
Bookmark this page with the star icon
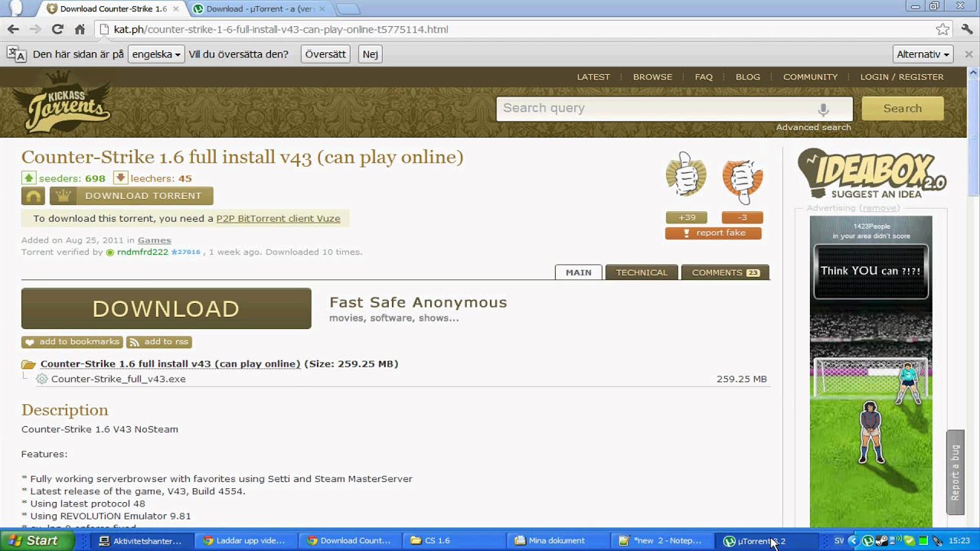[942, 29]
